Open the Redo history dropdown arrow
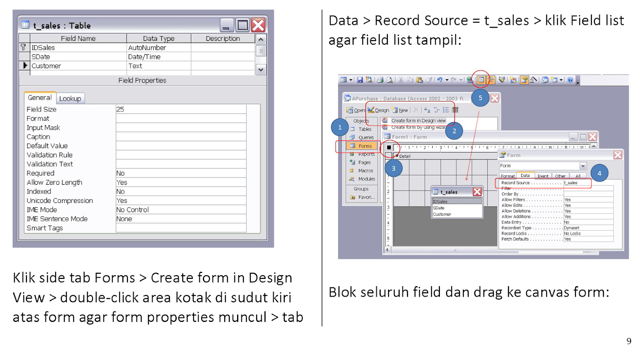Image resolution: width=644 pixels, height=355 pixels. 461,80
